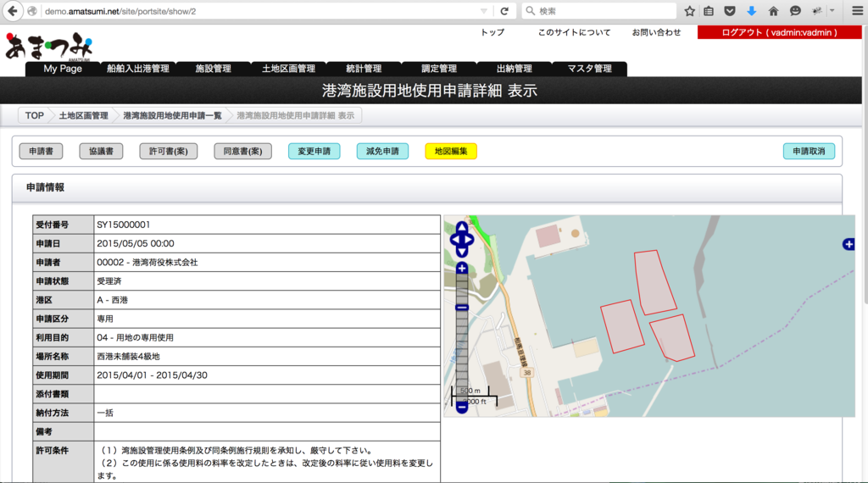Open the bookmarks list icon
868x483 pixels.
click(709, 11)
